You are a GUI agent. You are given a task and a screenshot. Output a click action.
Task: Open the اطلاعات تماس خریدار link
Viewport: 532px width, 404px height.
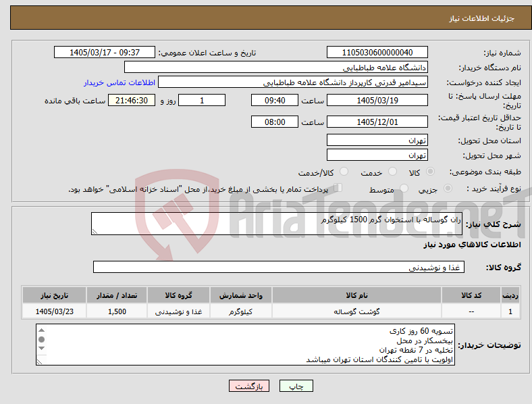pyautogui.click(x=119, y=82)
